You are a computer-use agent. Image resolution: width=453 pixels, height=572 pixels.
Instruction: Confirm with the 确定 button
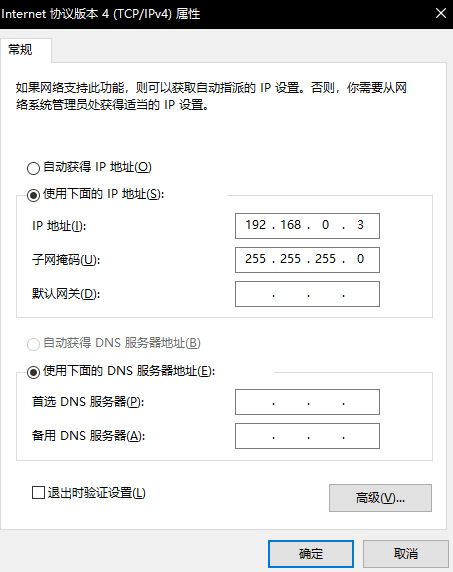click(x=311, y=554)
